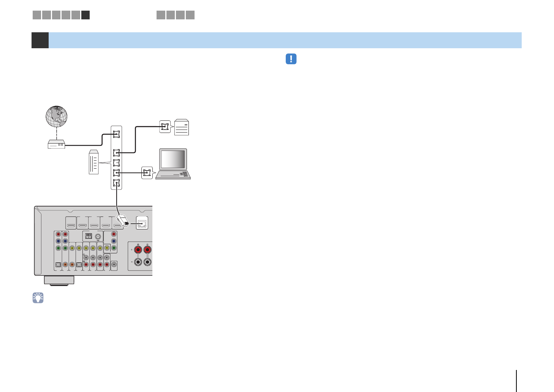Image resolution: width=554 pixels, height=392 pixels.
Task: Click the unused middle router port
Action: point(116,163)
